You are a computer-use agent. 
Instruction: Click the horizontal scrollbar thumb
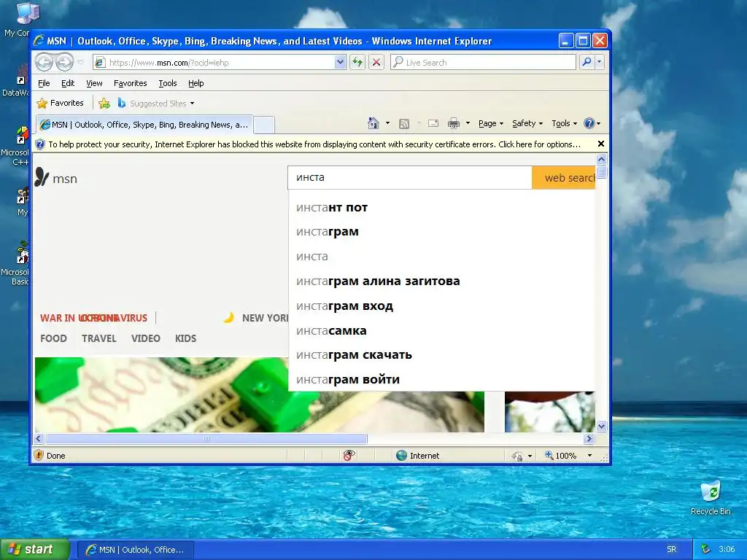[206, 438]
